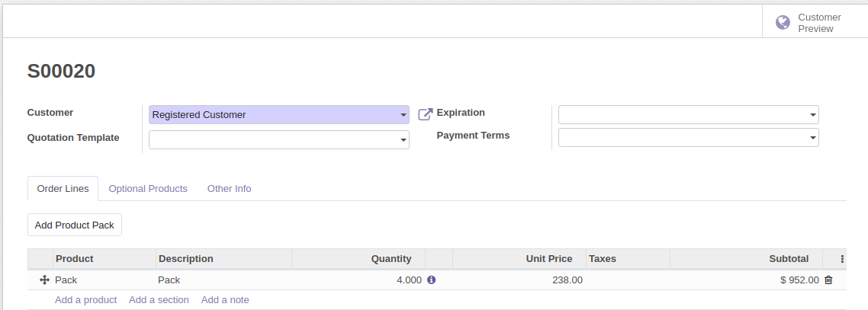Expand the Customer dropdown arrow

coord(403,115)
